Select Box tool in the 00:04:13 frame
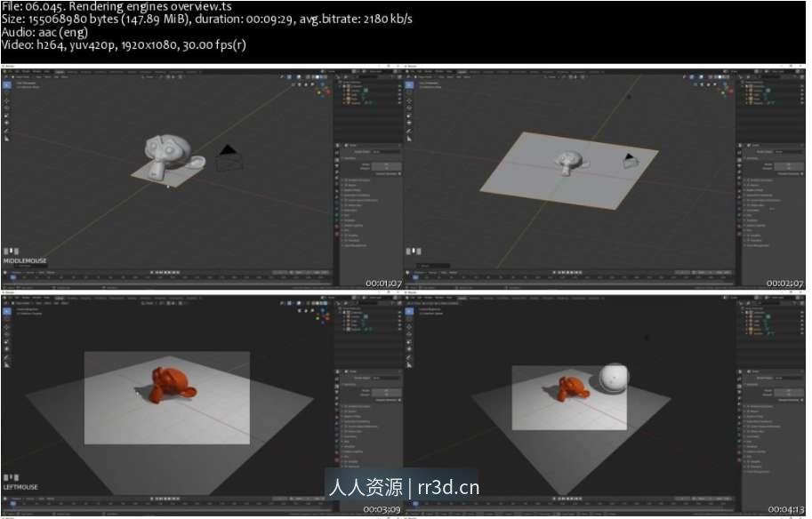Screen dimensions: 812x519 pyautogui.click(x=410, y=311)
